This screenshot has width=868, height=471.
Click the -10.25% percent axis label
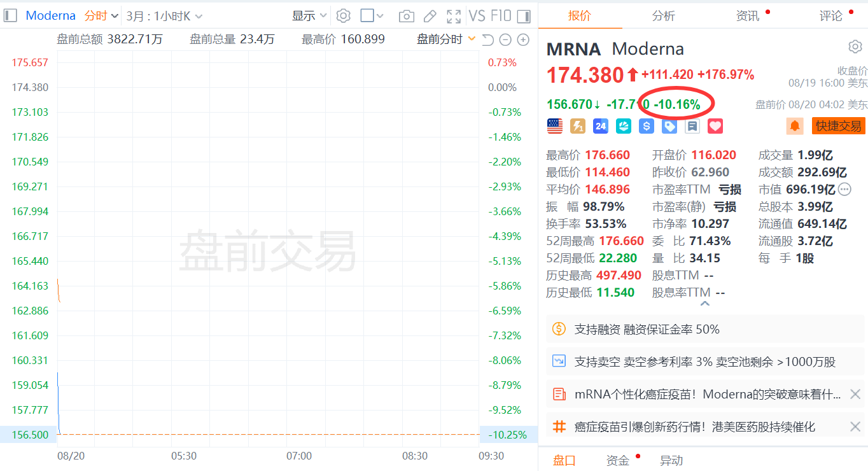pos(507,435)
